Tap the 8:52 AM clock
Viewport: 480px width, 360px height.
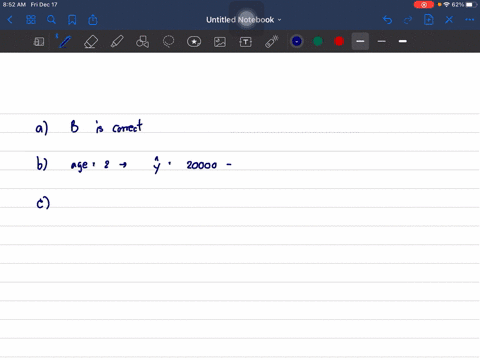pos(14,5)
